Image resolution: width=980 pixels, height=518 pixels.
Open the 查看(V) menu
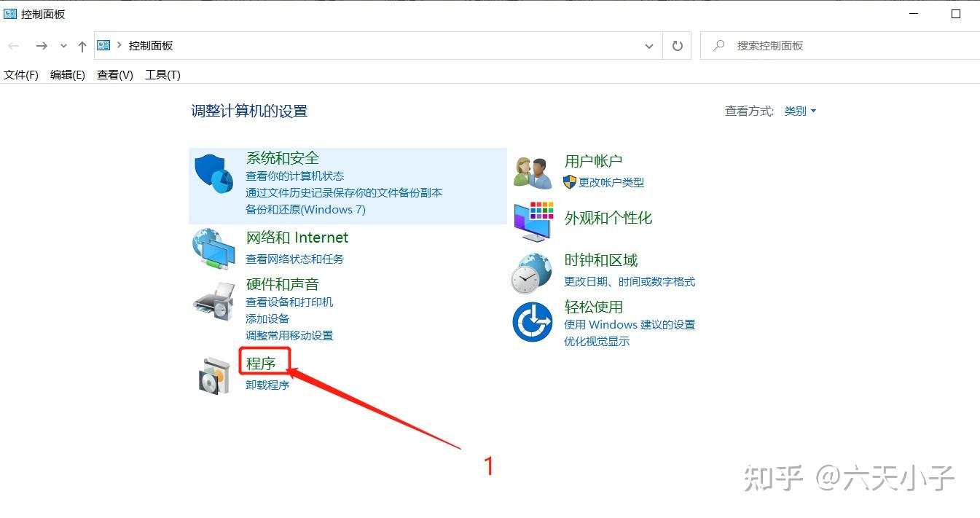pos(115,75)
